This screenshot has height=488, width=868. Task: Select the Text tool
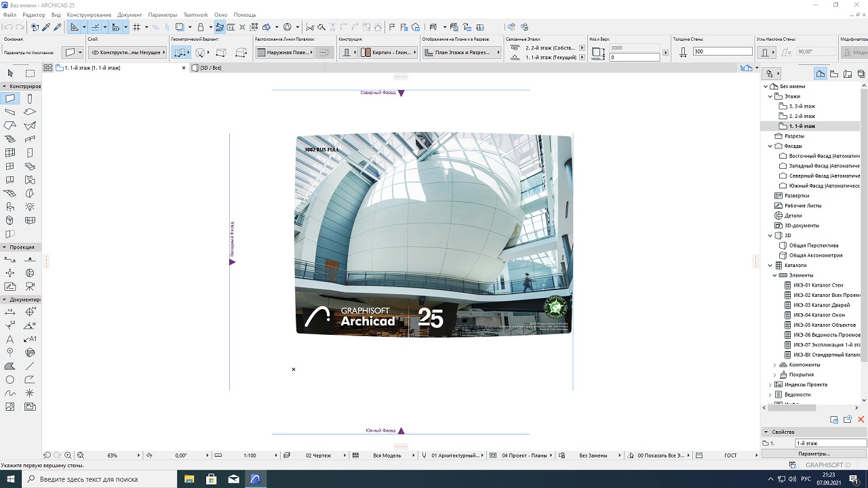[x=10, y=339]
